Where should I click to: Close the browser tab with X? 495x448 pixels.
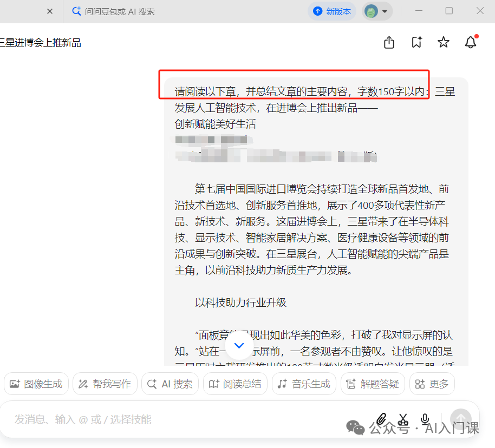pos(50,11)
